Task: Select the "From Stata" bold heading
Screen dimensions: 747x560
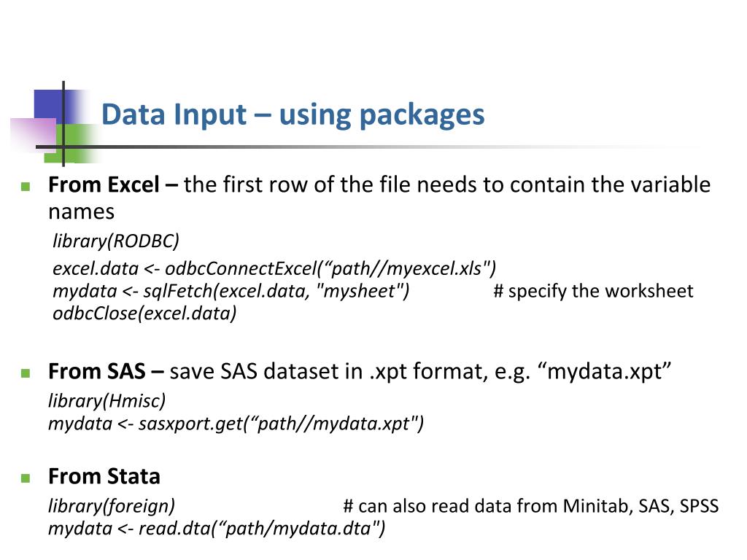Action: 104,476
